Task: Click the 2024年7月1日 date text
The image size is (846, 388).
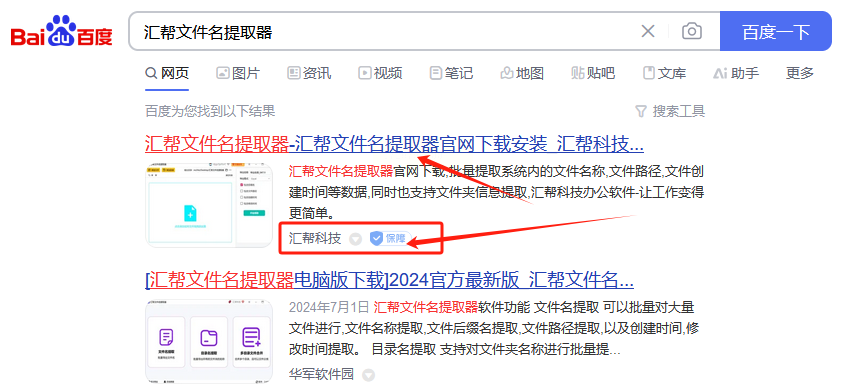Action: 329,308
